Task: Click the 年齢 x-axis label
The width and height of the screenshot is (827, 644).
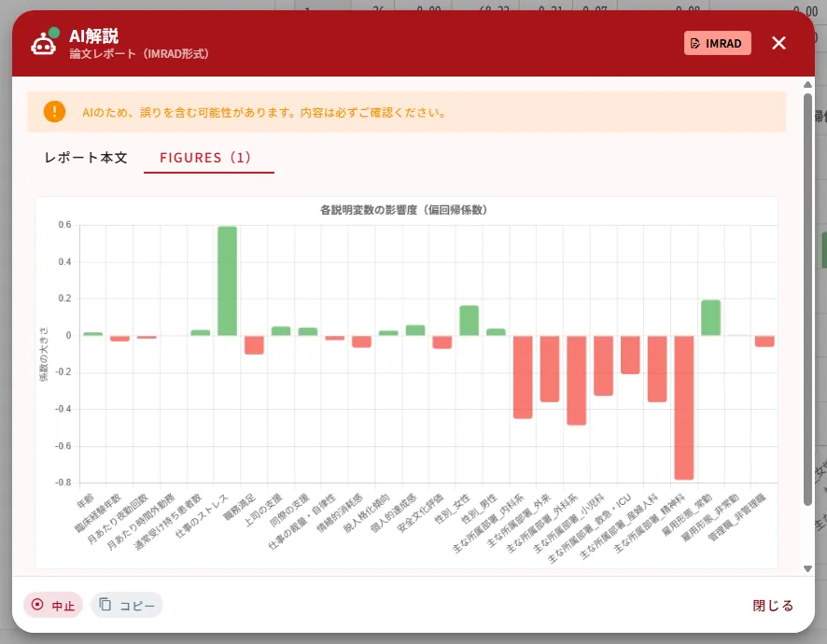Action: point(86,500)
